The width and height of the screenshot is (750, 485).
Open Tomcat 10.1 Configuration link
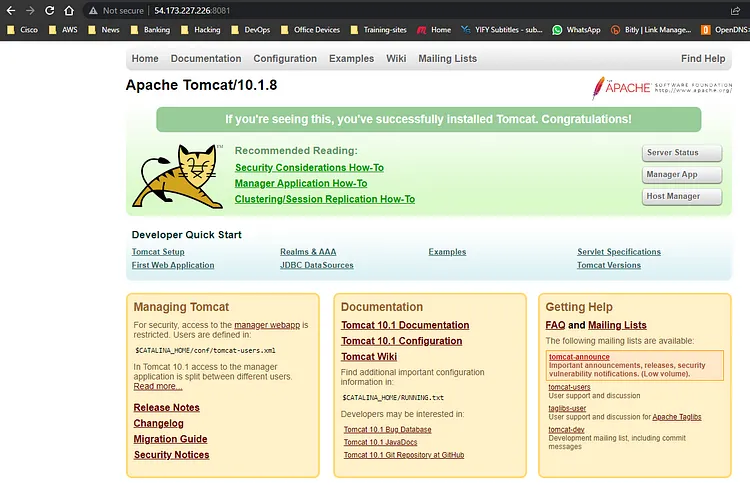point(401,341)
